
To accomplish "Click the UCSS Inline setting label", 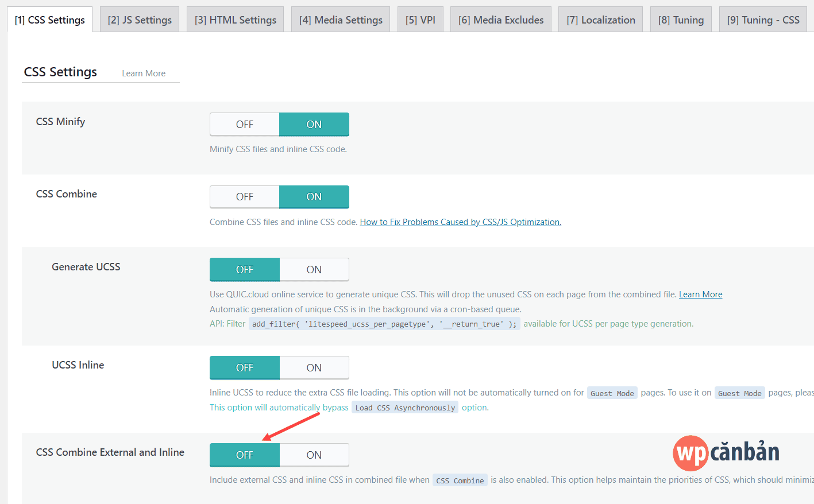I will (78, 365).
